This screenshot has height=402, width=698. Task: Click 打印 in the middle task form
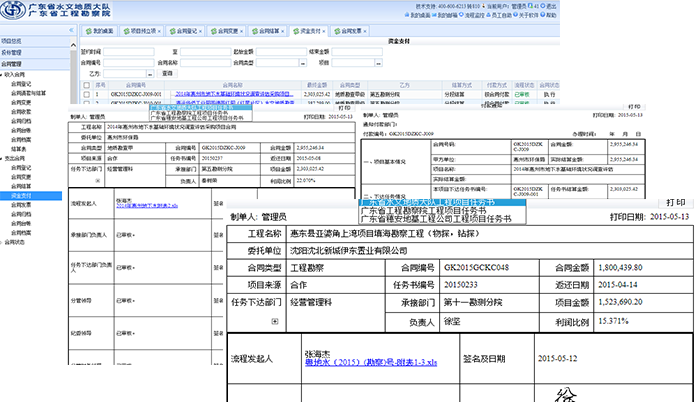click(345, 108)
